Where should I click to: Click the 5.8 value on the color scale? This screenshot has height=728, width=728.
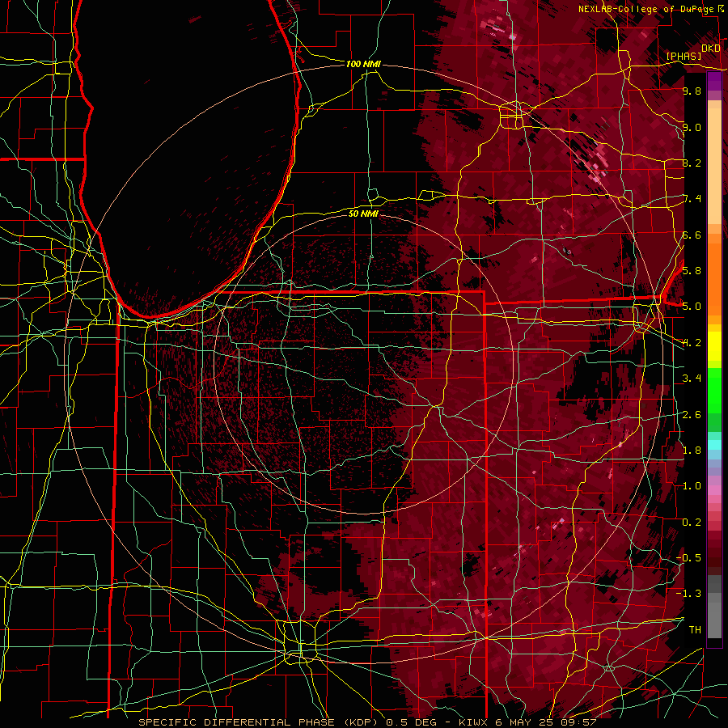click(692, 271)
